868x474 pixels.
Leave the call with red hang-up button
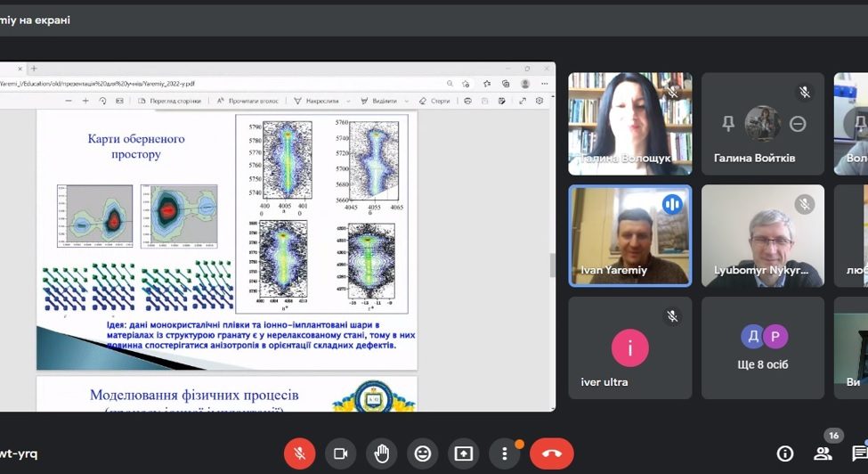point(552,454)
